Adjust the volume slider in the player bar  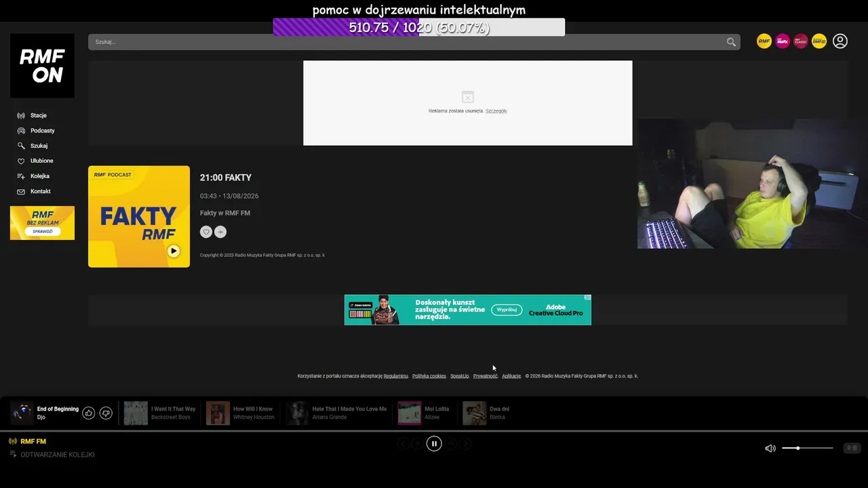pyautogui.click(x=808, y=448)
